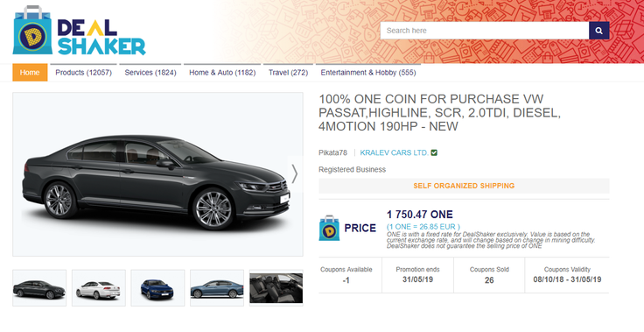Click the DEAL SHAKER wordmark text
The image size is (644, 332).
tap(101, 37)
